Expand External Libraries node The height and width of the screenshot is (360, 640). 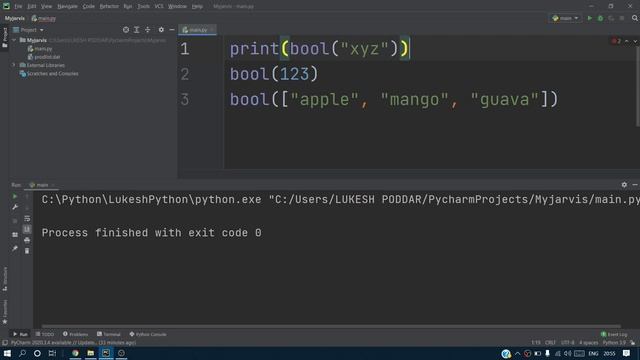(13, 65)
